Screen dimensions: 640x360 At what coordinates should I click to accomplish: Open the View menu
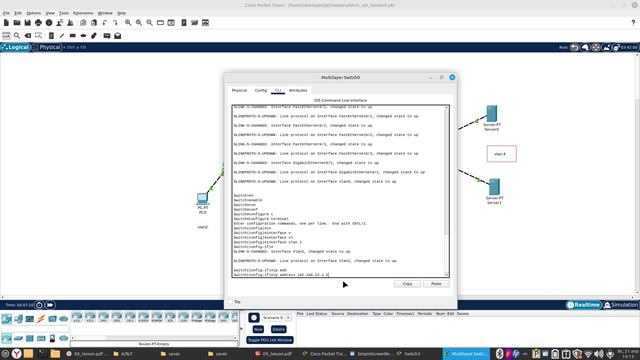click(50, 13)
